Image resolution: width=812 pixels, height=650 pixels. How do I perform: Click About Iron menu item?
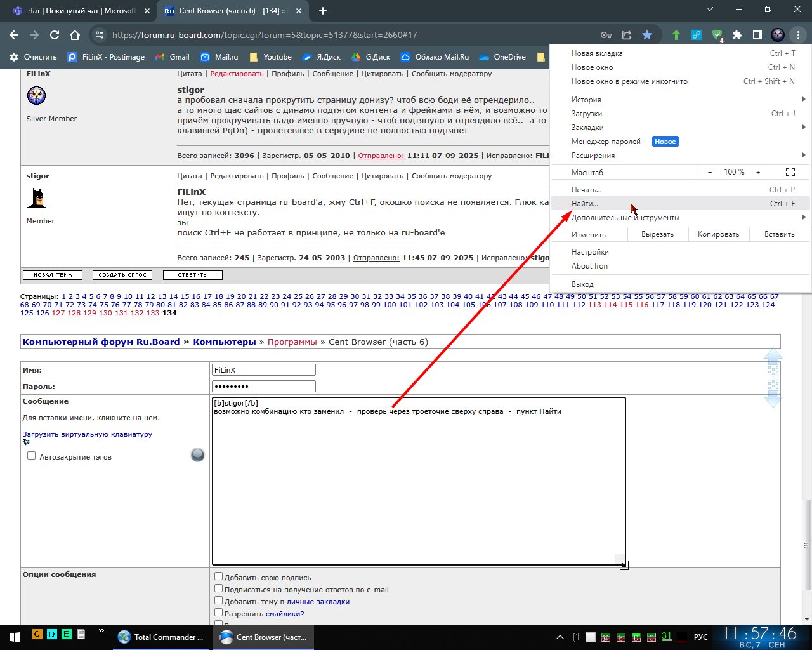click(x=681, y=266)
